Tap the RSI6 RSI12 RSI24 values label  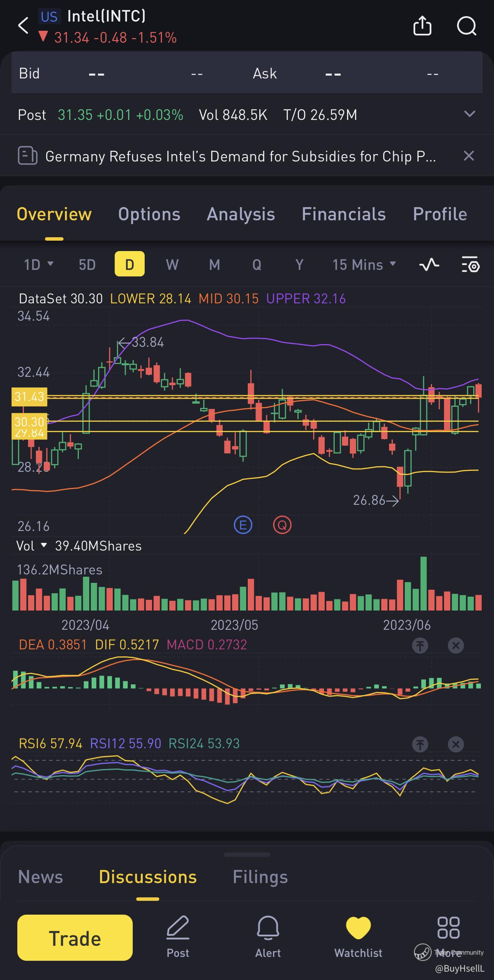(x=129, y=744)
